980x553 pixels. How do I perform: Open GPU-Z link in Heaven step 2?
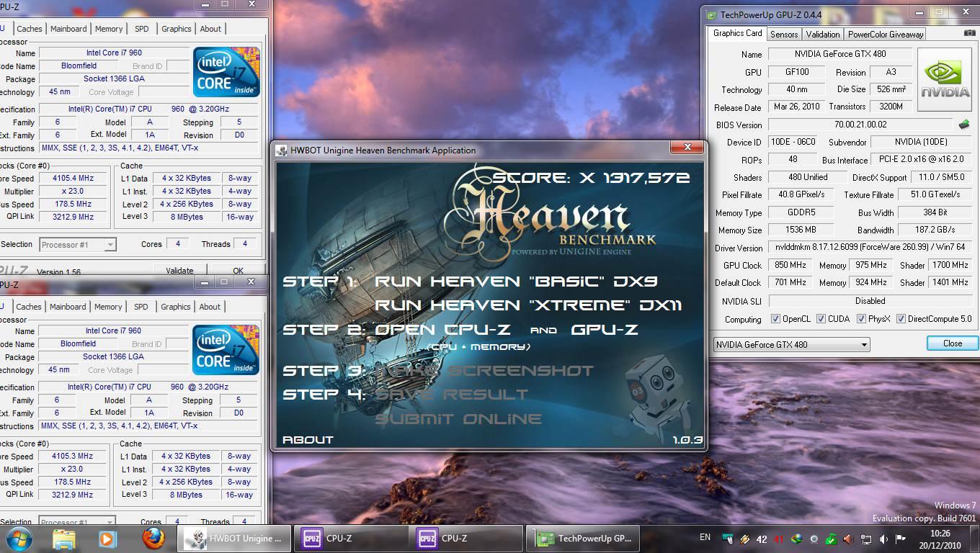point(605,329)
